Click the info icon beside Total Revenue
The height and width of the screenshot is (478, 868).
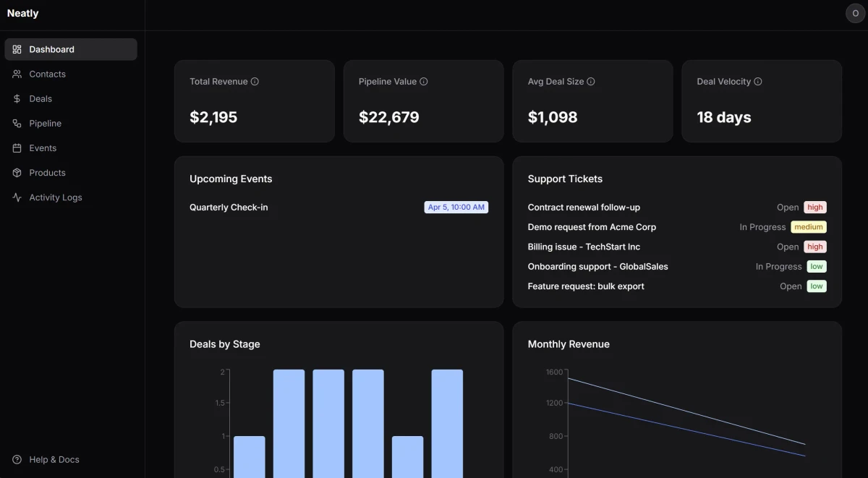click(x=255, y=82)
